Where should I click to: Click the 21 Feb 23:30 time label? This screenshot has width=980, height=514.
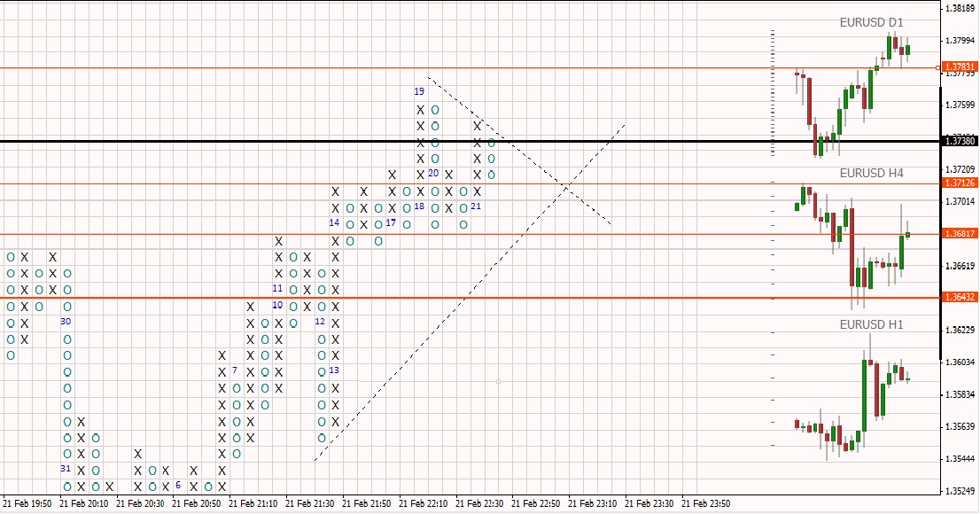[649, 503]
